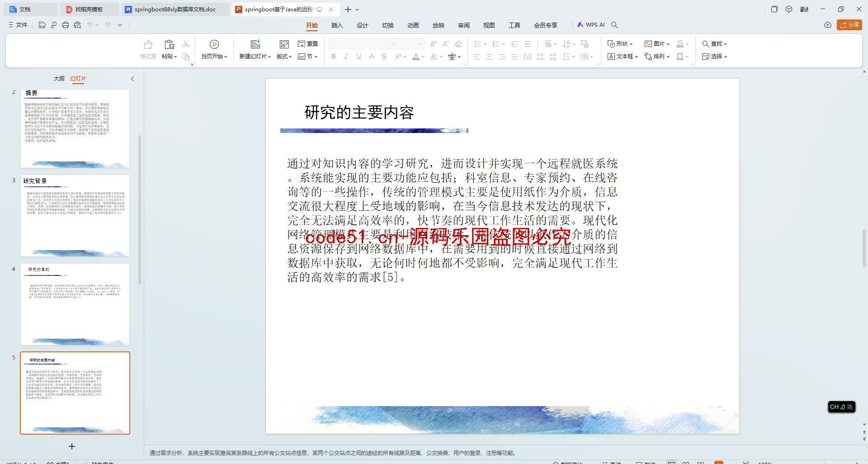This screenshot has height=464, width=868.
Task: Click the Cut scissors icon
Action: click(x=186, y=44)
